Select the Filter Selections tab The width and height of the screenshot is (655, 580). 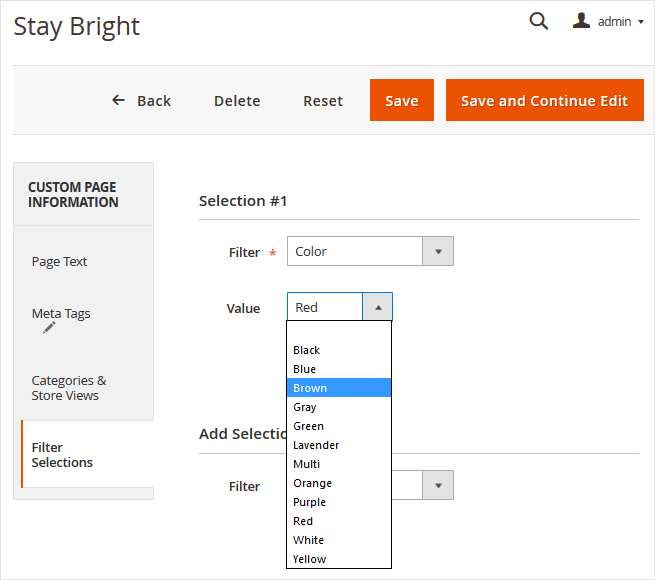pyautogui.click(x=62, y=455)
